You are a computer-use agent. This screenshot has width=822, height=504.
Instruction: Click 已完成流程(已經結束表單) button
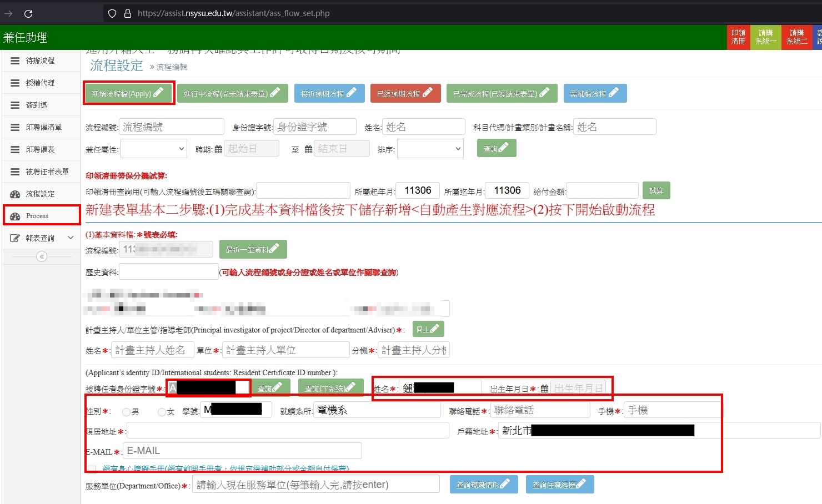coord(502,93)
